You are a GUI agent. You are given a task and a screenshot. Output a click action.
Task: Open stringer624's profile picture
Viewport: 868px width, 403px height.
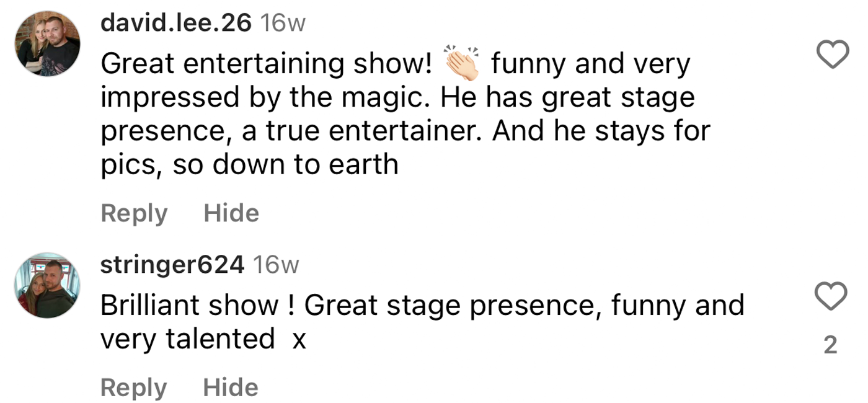coord(48,285)
